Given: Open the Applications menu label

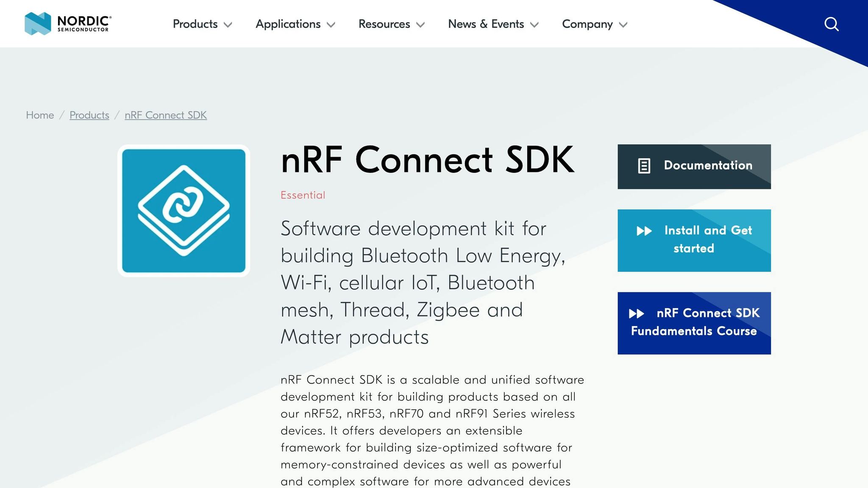Looking at the screenshot, I should (x=288, y=24).
